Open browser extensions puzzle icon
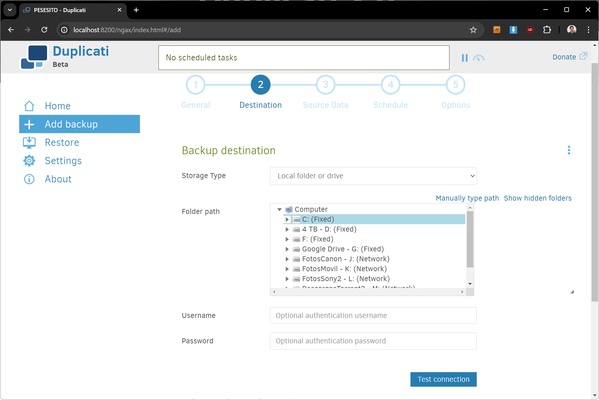The width and height of the screenshot is (599, 400). point(547,29)
